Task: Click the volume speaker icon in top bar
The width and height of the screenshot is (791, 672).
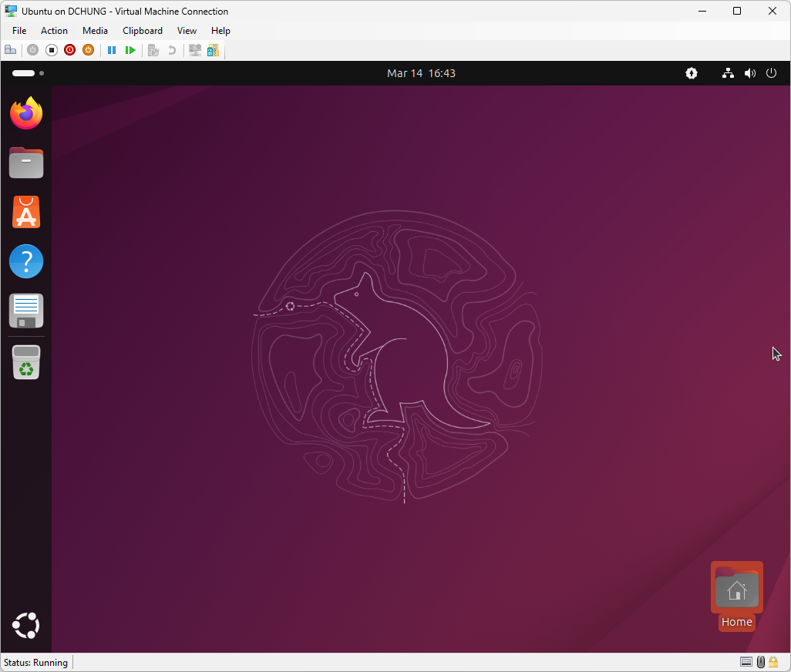Action: coord(749,73)
